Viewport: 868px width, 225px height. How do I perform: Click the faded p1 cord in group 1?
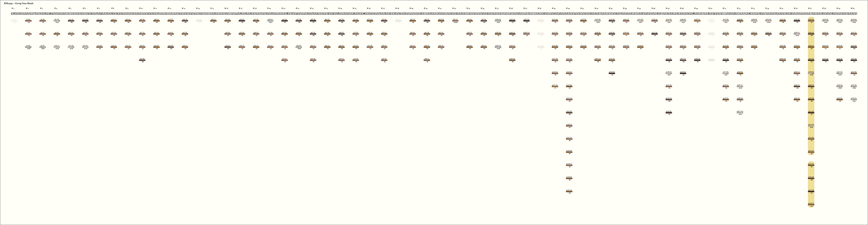14,20
